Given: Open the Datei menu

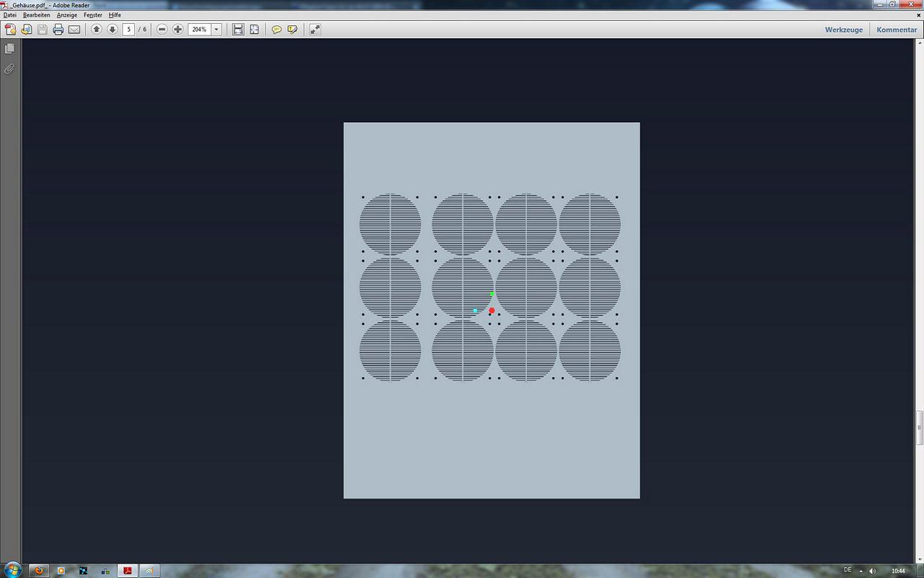Looking at the screenshot, I should pyautogui.click(x=10, y=15).
